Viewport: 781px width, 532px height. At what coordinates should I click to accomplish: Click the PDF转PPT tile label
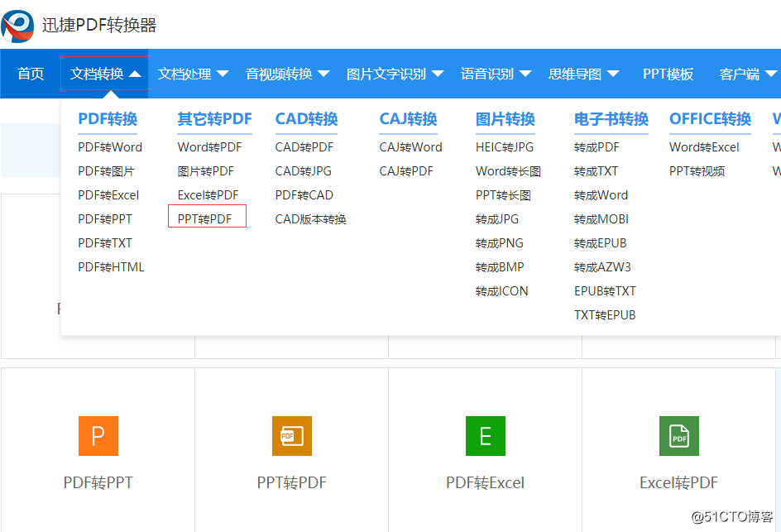(x=98, y=482)
